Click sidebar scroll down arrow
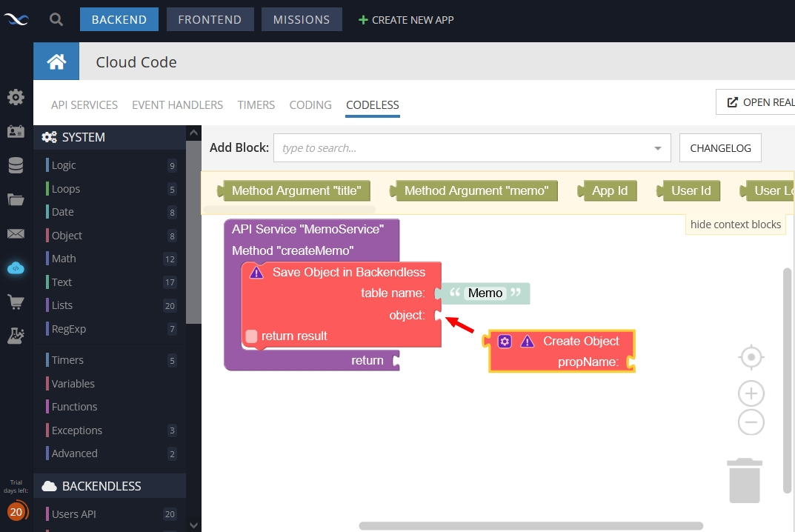This screenshot has height=532, width=795. pos(193,525)
